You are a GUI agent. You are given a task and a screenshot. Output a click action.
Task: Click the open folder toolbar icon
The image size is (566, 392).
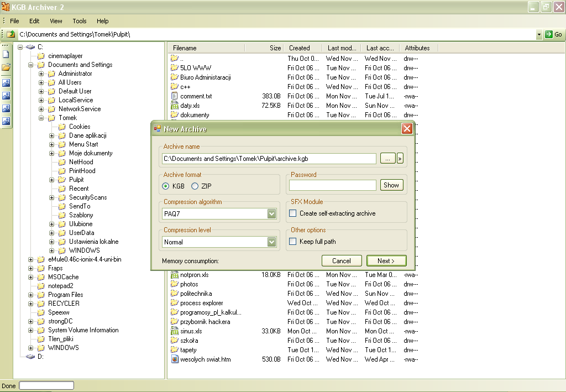(6, 67)
